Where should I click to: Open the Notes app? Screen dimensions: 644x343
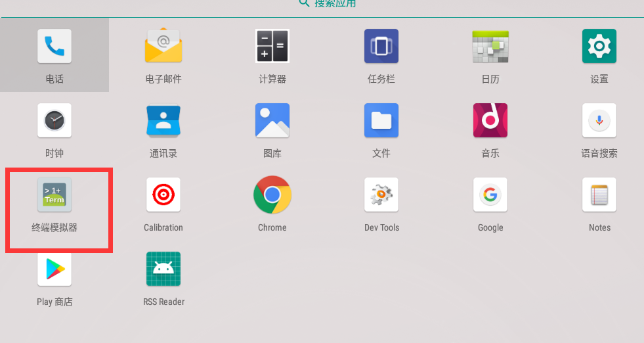tap(599, 195)
